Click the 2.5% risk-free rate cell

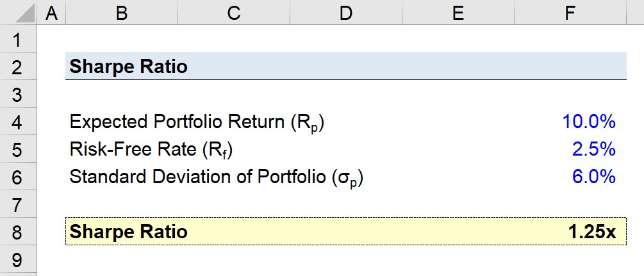[x=570, y=149]
